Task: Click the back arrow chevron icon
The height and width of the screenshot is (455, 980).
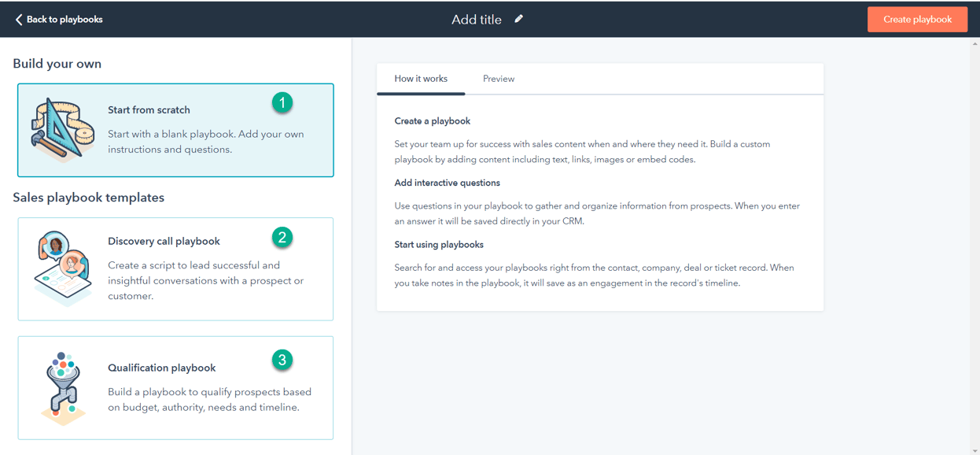Action: 19,20
